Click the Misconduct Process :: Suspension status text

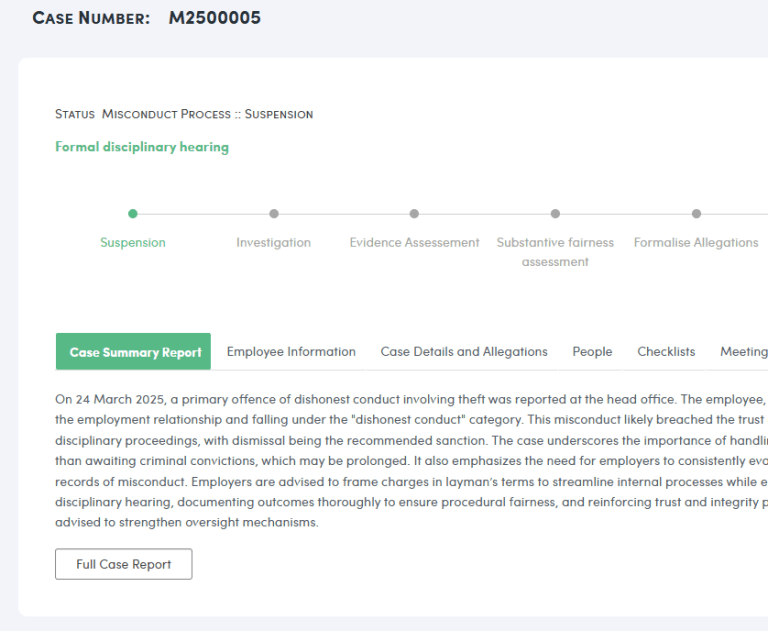point(207,114)
